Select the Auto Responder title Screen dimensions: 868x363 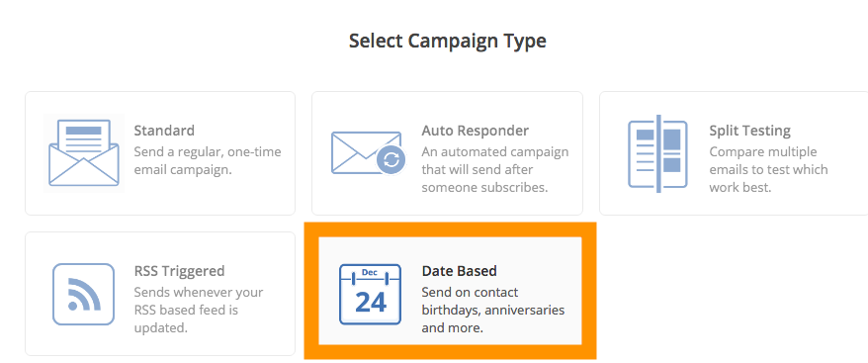tap(475, 131)
